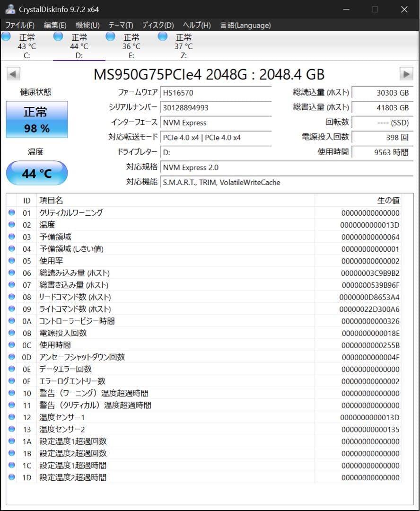420x511 pixels.
Task: Click status indicator beside クリティカルワーニング row
Action: (x=12, y=212)
